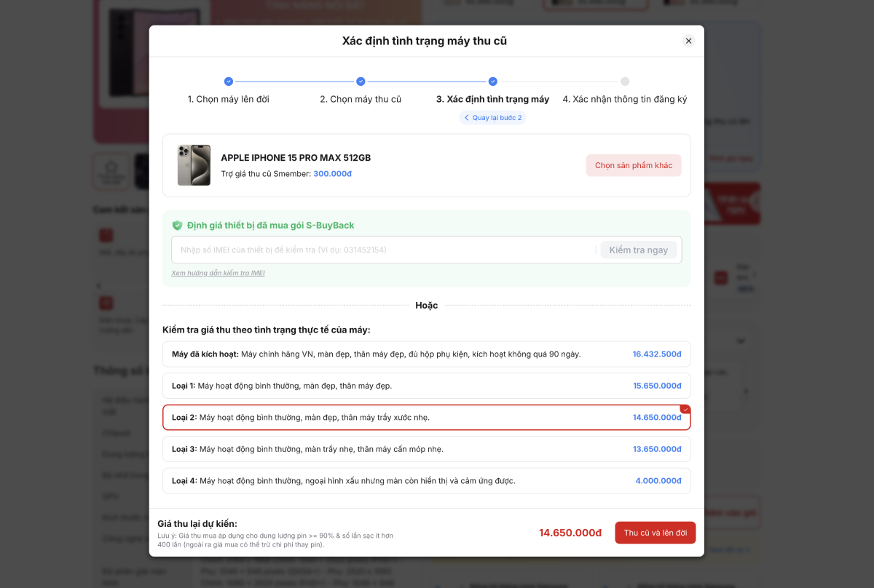Click the red 14.650.000đ estimated price
The image size is (874, 588).
click(x=570, y=533)
